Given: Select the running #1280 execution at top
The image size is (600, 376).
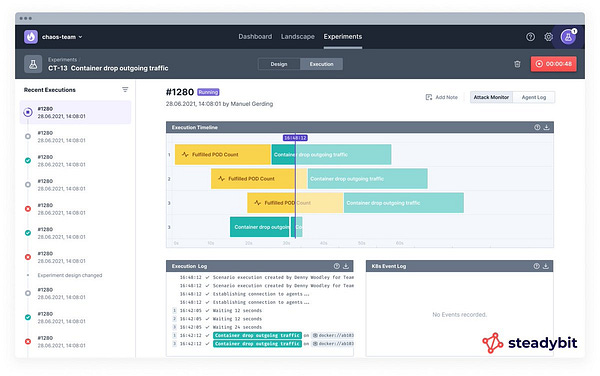Looking at the screenshot, I should (x=75, y=112).
